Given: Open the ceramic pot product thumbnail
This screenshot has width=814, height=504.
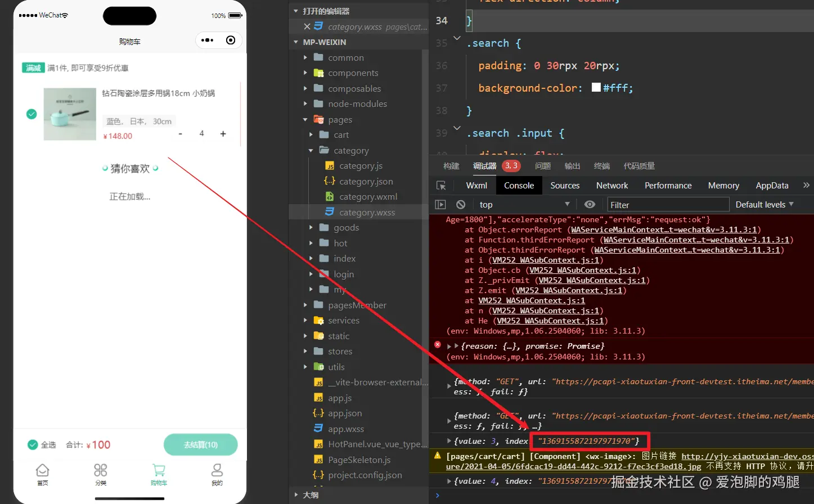Looking at the screenshot, I should (70, 114).
